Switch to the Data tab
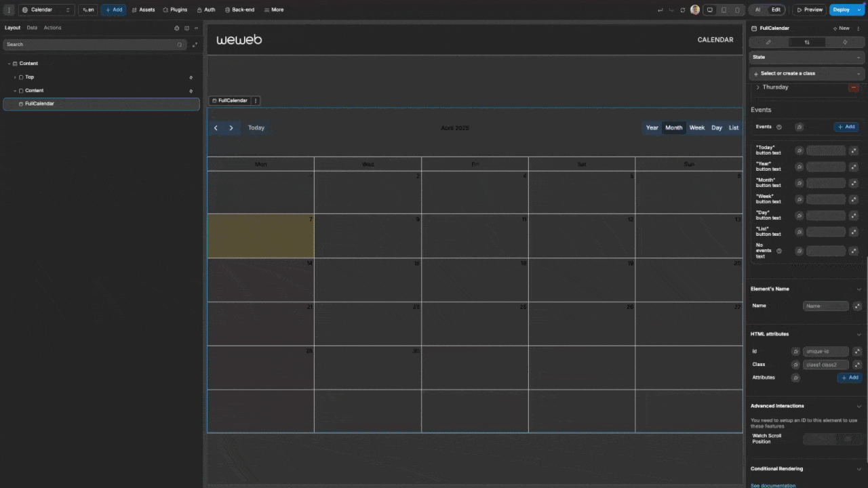 [x=32, y=28]
